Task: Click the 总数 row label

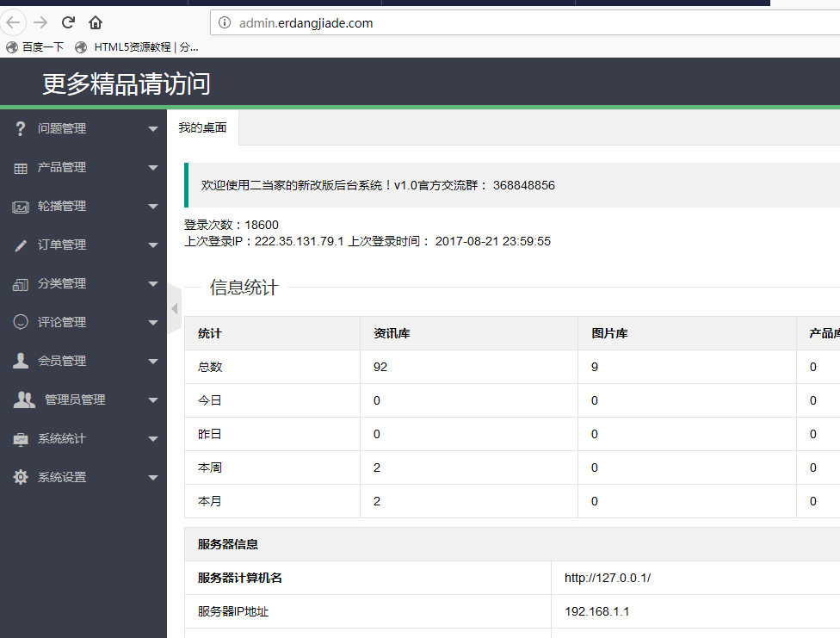Action: click(209, 368)
